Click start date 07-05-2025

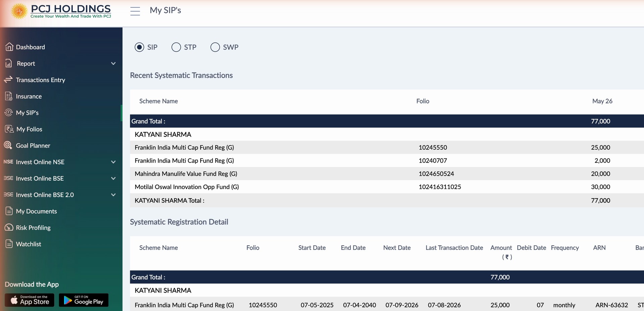tap(317, 305)
